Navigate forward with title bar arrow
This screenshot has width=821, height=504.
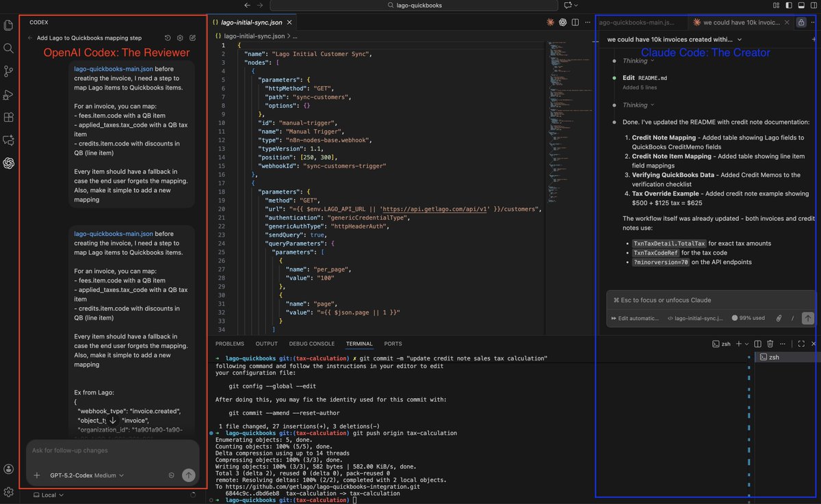click(259, 5)
